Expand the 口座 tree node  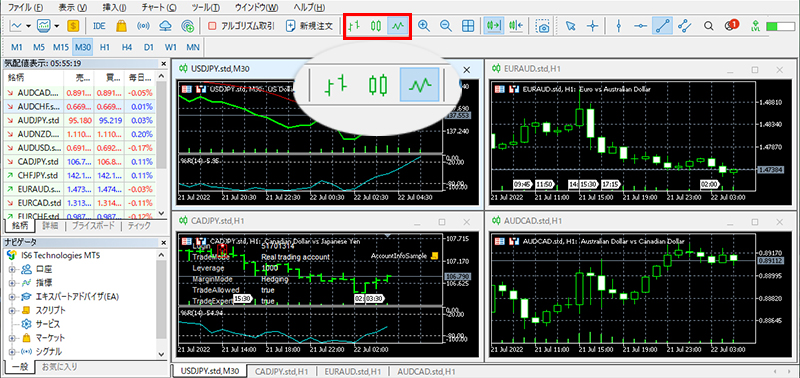click(x=11, y=269)
